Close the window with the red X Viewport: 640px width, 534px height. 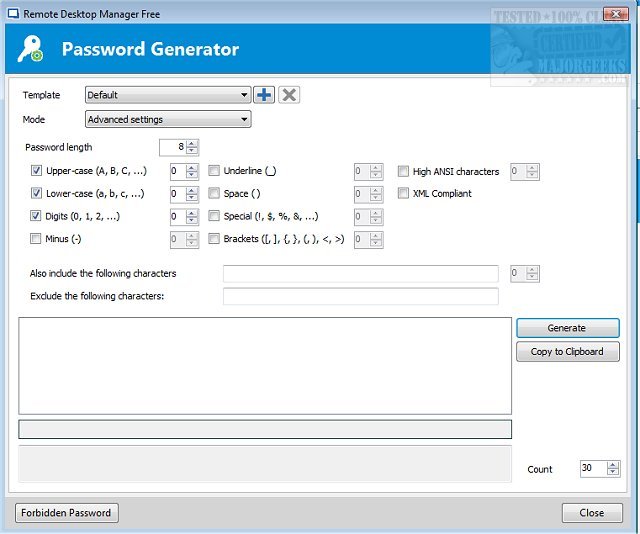coord(616,14)
